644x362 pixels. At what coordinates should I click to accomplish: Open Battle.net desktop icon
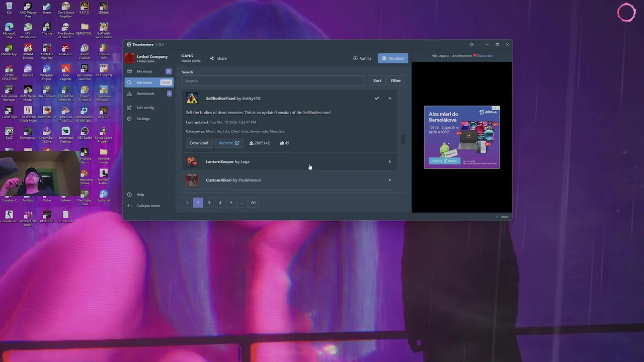103,196
